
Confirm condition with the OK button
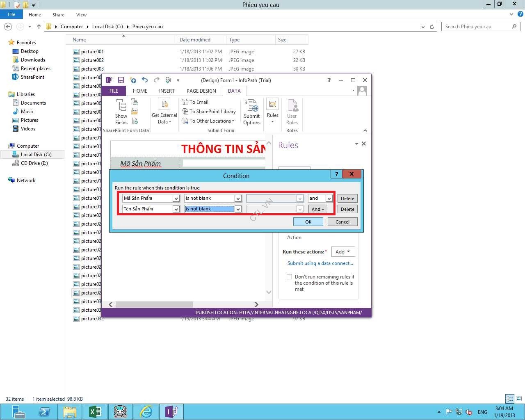(308, 222)
